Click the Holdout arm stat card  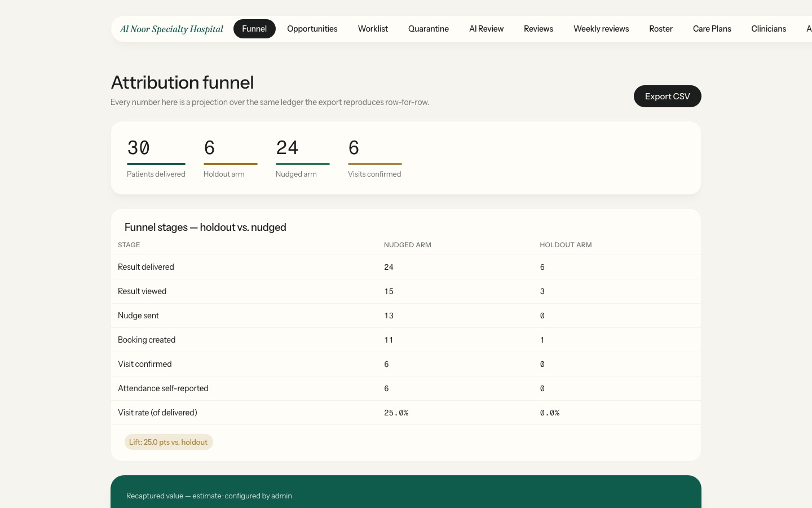tap(231, 158)
